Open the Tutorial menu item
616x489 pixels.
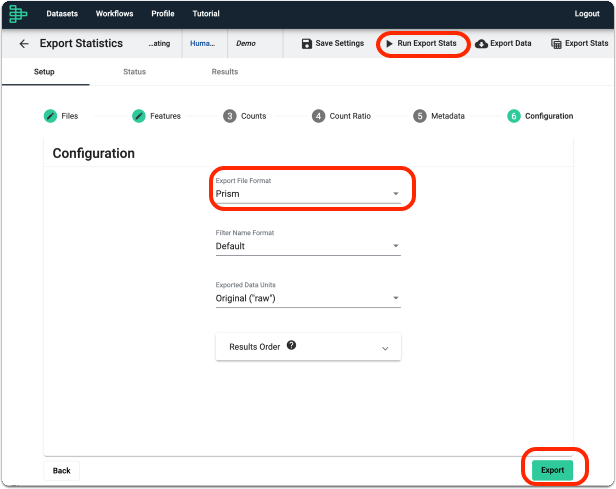pos(206,14)
